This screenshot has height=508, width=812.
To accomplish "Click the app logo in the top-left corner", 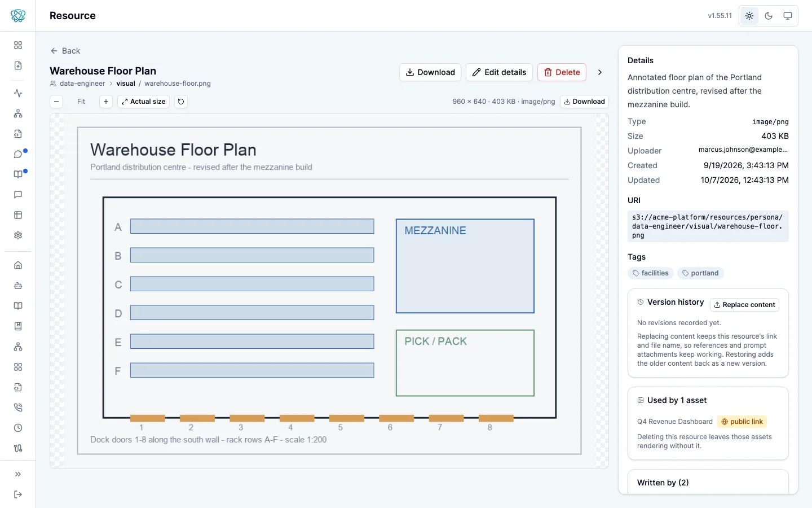I will tap(18, 16).
